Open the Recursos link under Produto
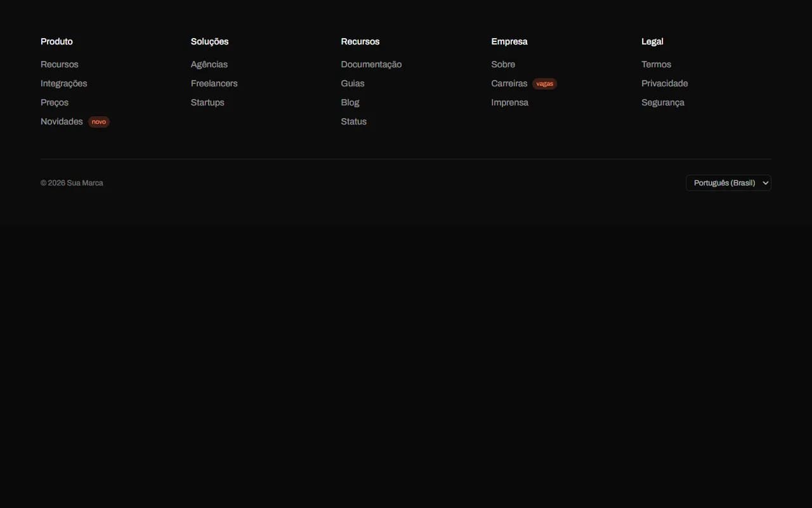The image size is (812, 508). tap(60, 64)
